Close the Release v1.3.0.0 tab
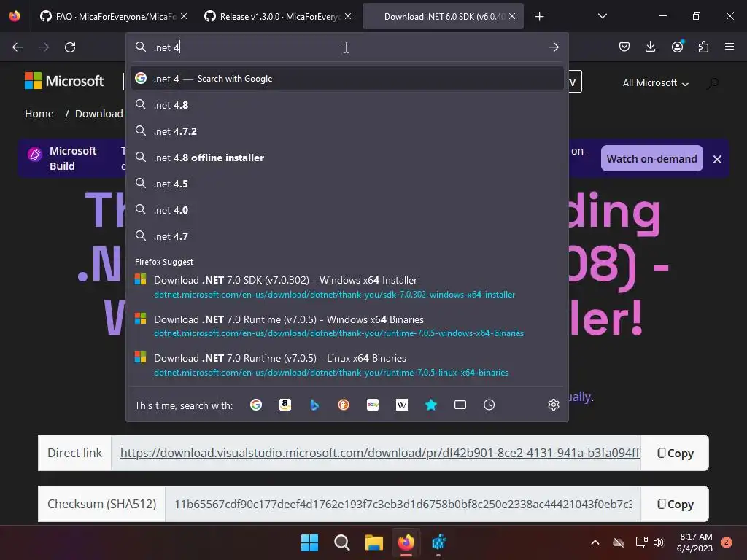The width and height of the screenshot is (747, 560). (x=348, y=16)
